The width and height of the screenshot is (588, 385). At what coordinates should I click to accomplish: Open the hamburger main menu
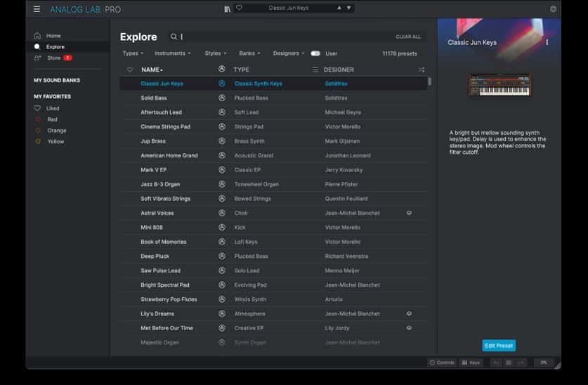click(x=37, y=9)
